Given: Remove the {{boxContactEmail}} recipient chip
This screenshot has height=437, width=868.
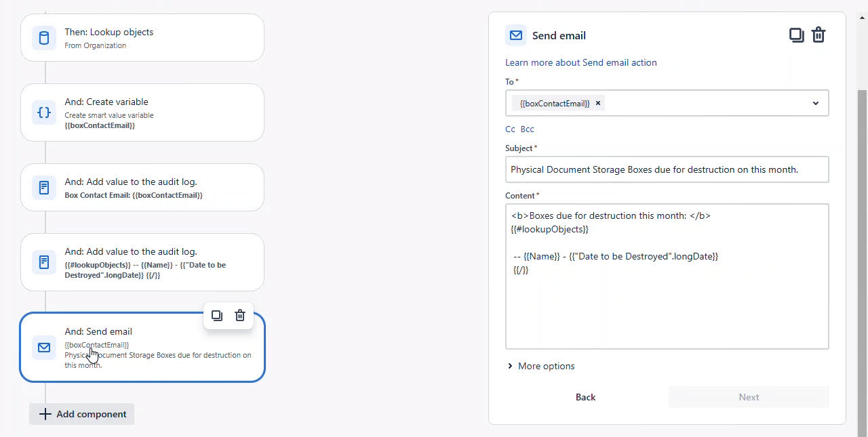Looking at the screenshot, I should [x=598, y=104].
